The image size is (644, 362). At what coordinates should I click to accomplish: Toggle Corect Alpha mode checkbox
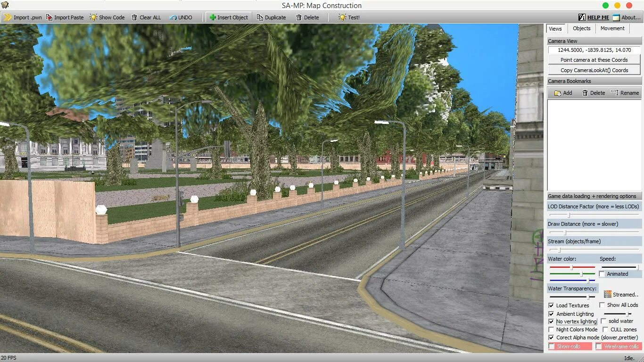pos(551,337)
